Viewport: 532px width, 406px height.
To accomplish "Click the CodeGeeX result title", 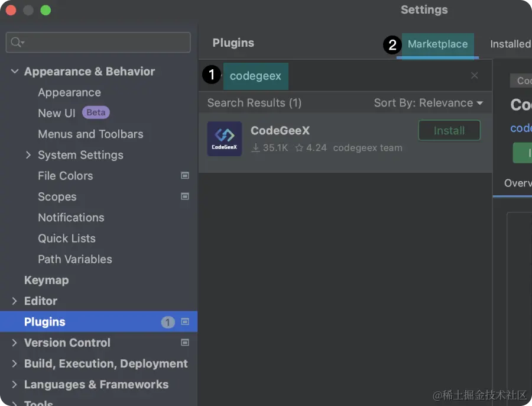I will coord(280,130).
